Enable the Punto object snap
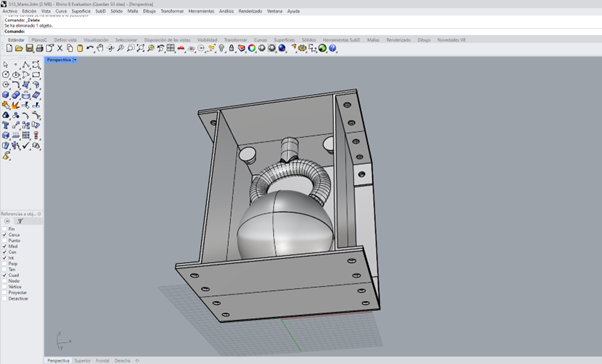 (x=5, y=240)
